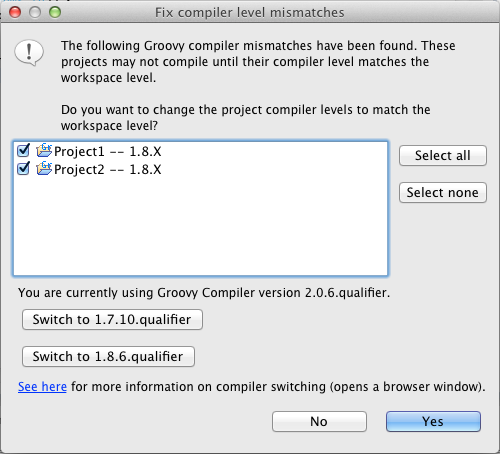500x454 pixels.
Task: Click the Groovy project icon beside Project2
Action: point(44,169)
